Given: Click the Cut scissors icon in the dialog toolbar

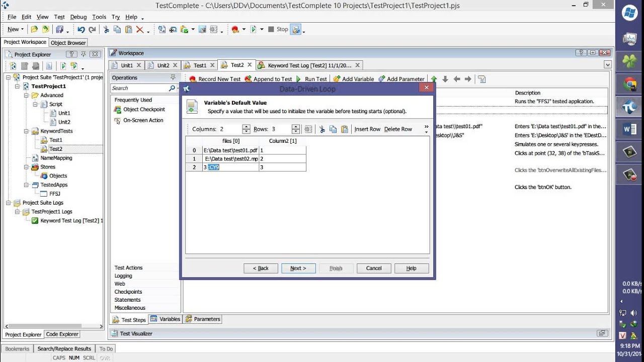Looking at the screenshot, I should coord(321,129).
